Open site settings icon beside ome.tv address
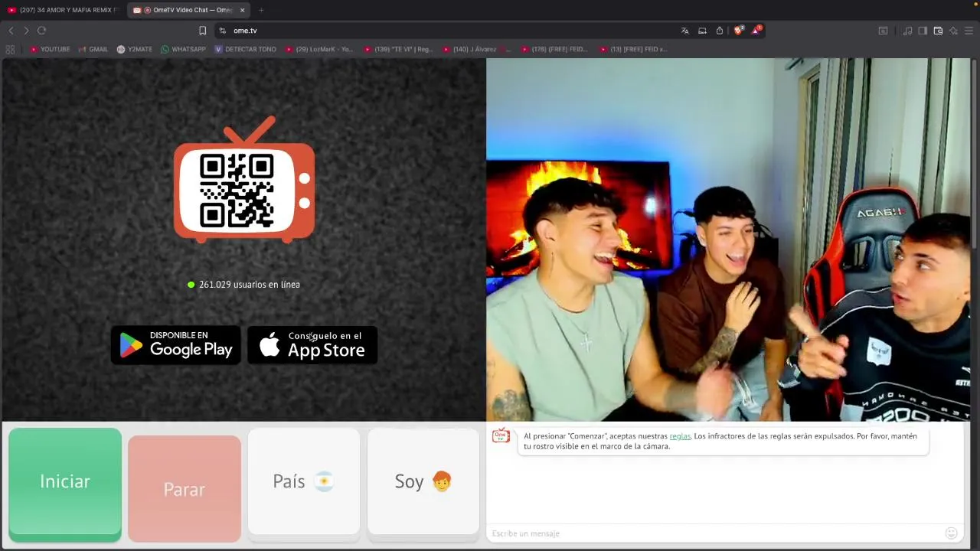 (222, 31)
